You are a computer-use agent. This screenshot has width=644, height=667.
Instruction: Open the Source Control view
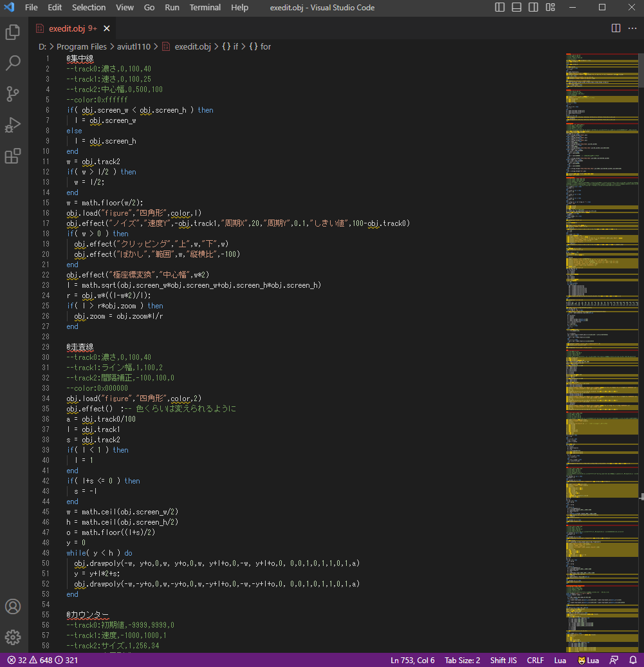click(13, 94)
